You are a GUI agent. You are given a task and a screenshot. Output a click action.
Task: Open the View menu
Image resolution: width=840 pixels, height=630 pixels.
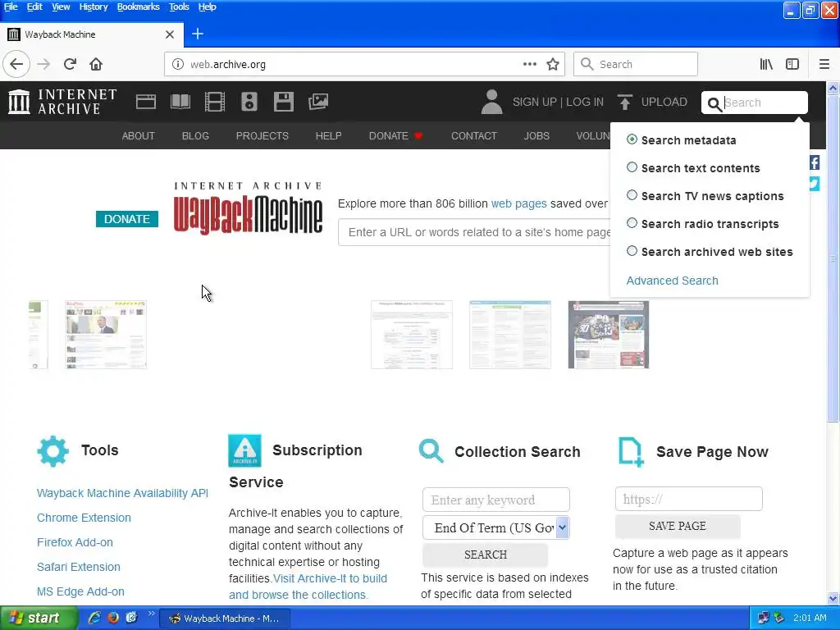pyautogui.click(x=61, y=7)
